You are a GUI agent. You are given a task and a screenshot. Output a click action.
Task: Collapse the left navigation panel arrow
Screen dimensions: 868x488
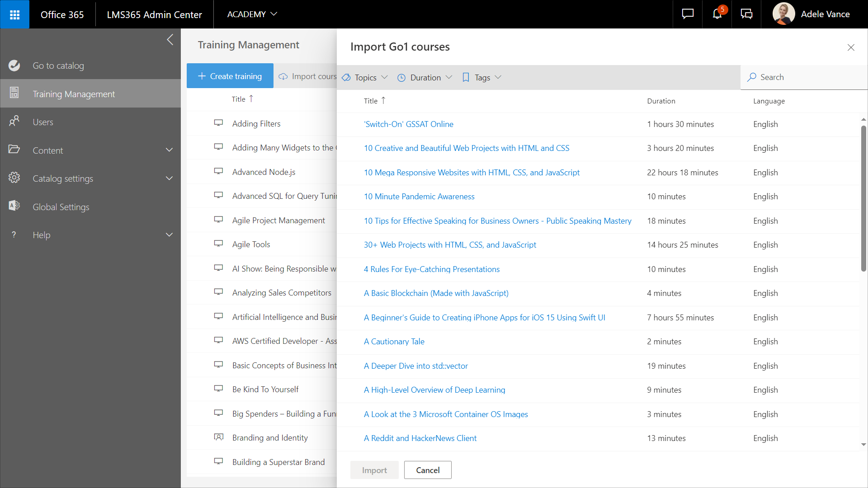click(170, 40)
